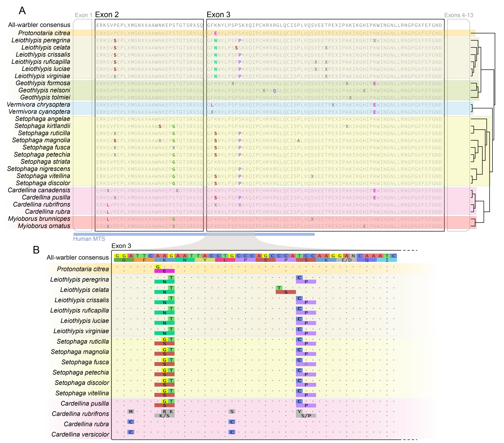
Task: Click the gray S/P block in Cardellina rubrifrons
Action: pyautogui.click(x=306, y=416)
